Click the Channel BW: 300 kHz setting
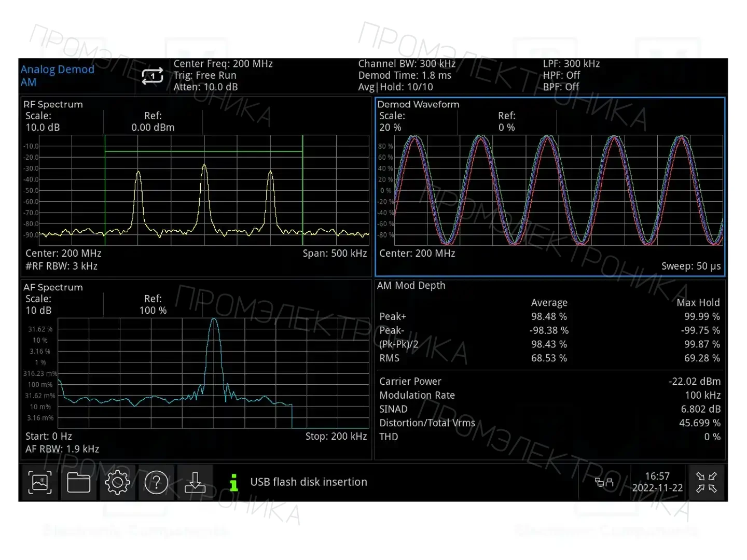The image size is (747, 560). (407, 64)
